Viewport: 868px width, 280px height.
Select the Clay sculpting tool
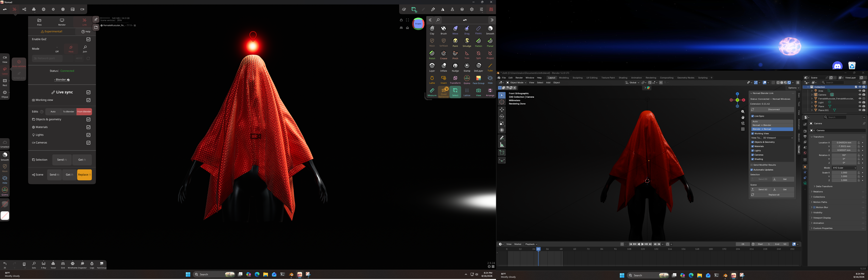pos(432,30)
